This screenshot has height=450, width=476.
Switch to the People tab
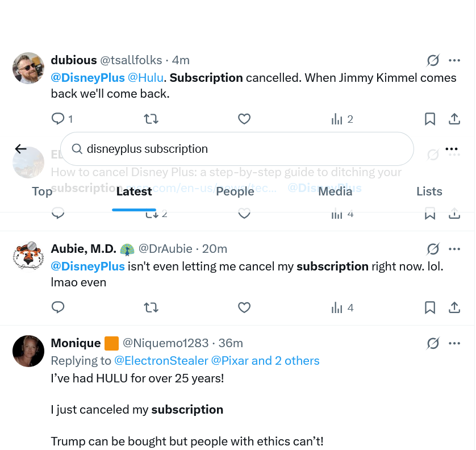coord(235,191)
